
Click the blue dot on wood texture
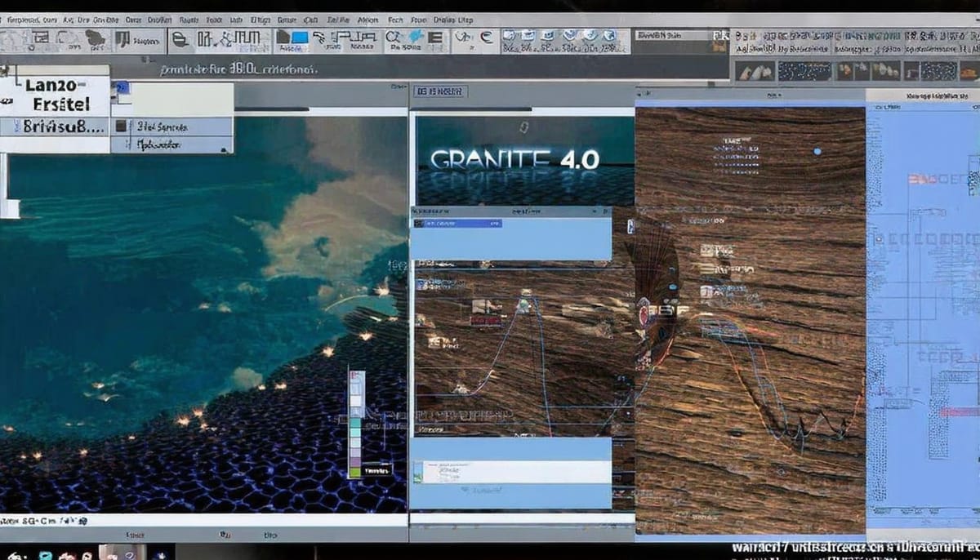point(817,151)
